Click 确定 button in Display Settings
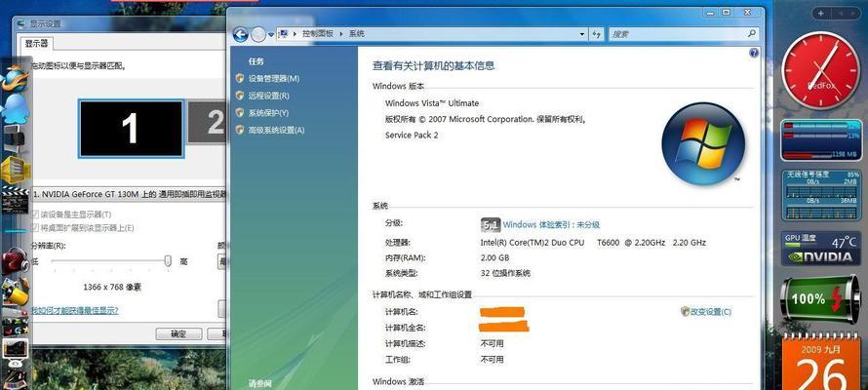Screen dimensions: 868x390 click(x=178, y=333)
